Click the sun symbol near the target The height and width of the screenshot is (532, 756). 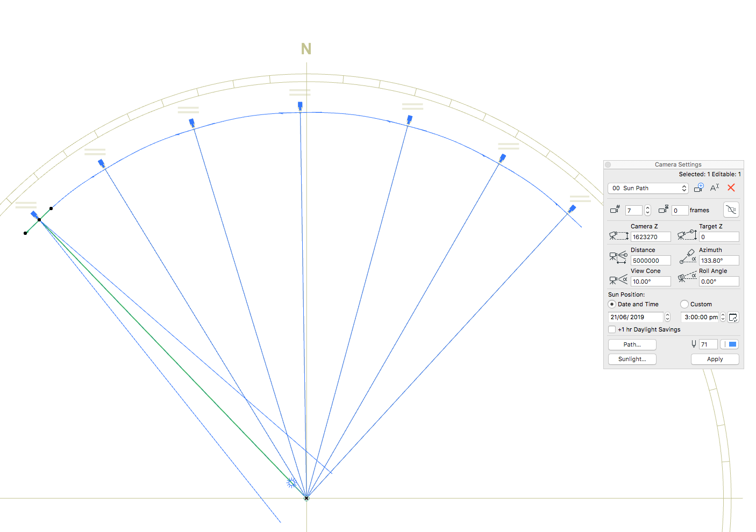tap(291, 483)
